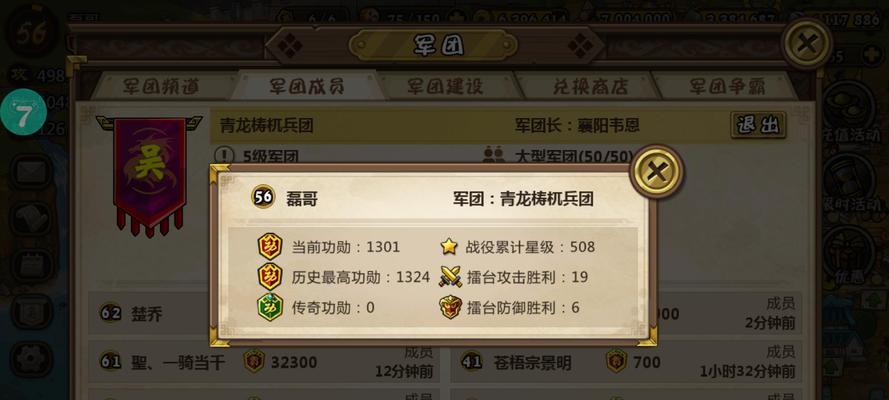
Task: Click the crossed swords 擂台攻击胜利 icon
Action: pyautogui.click(x=451, y=277)
